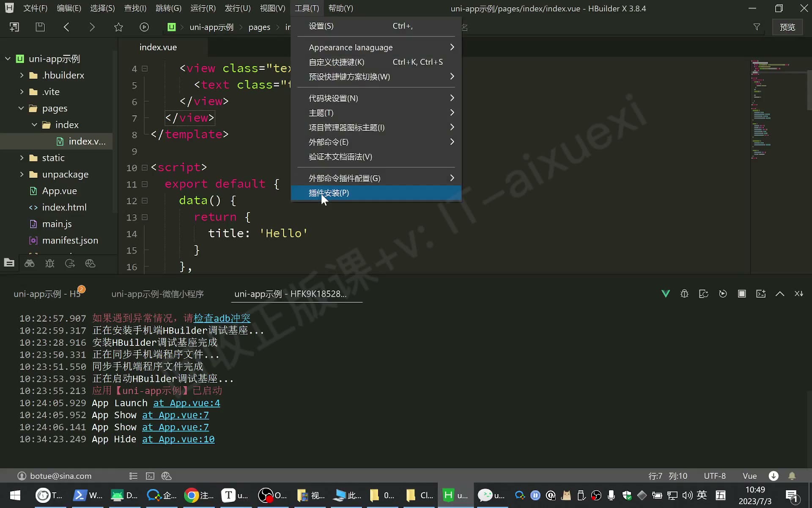Viewport: 812px width, 508px height.
Task: Click the green Vue icon in console toolbar
Action: click(666, 294)
